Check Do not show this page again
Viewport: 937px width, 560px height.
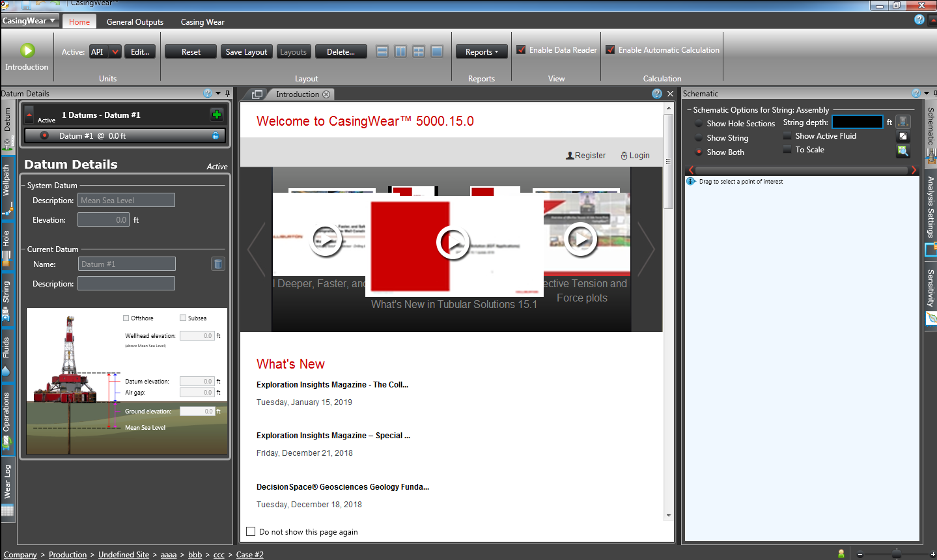pyautogui.click(x=251, y=531)
